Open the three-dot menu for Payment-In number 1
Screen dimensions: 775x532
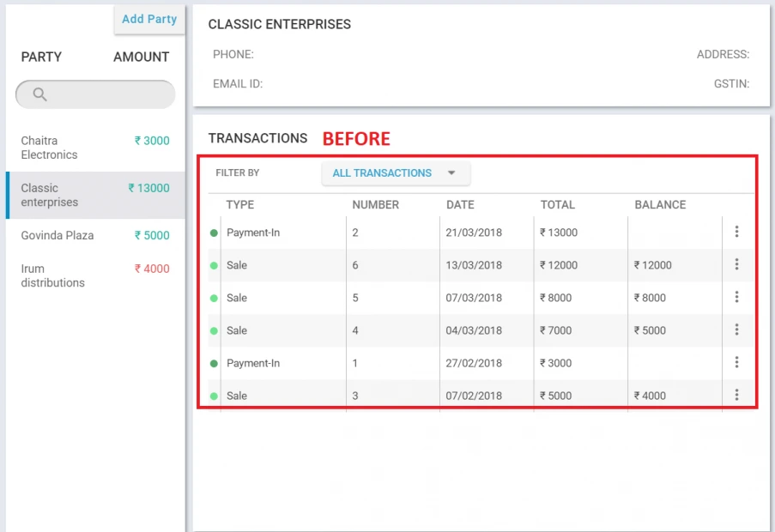pos(736,362)
